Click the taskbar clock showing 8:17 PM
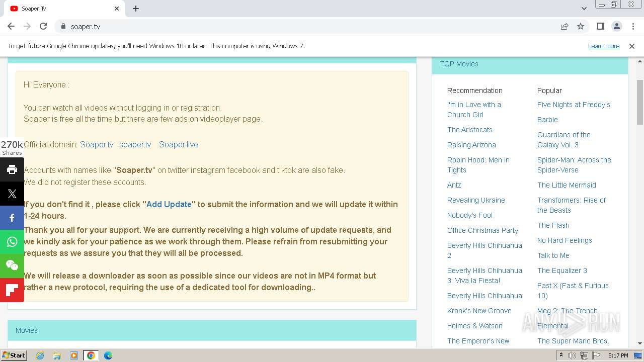 618,355
